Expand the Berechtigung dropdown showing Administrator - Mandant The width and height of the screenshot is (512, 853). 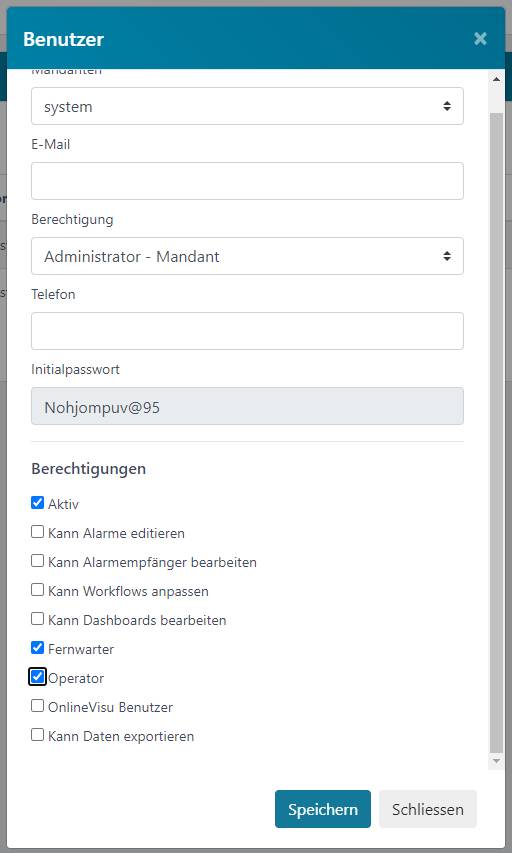click(x=248, y=256)
